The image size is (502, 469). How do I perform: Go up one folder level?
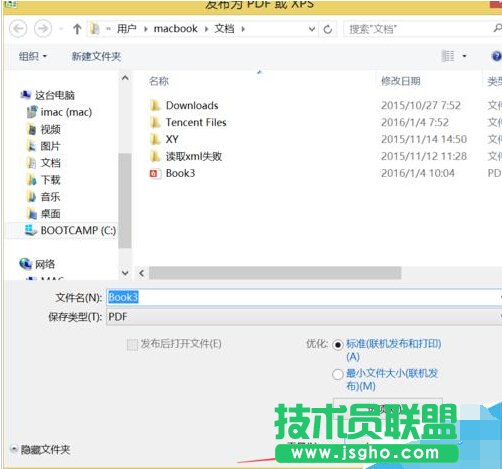tap(77, 29)
